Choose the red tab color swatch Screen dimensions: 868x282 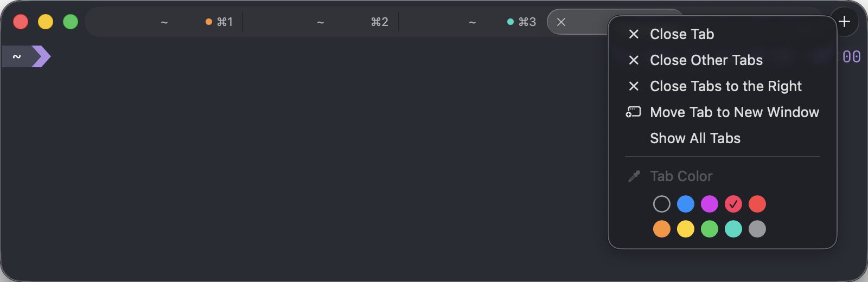757,204
